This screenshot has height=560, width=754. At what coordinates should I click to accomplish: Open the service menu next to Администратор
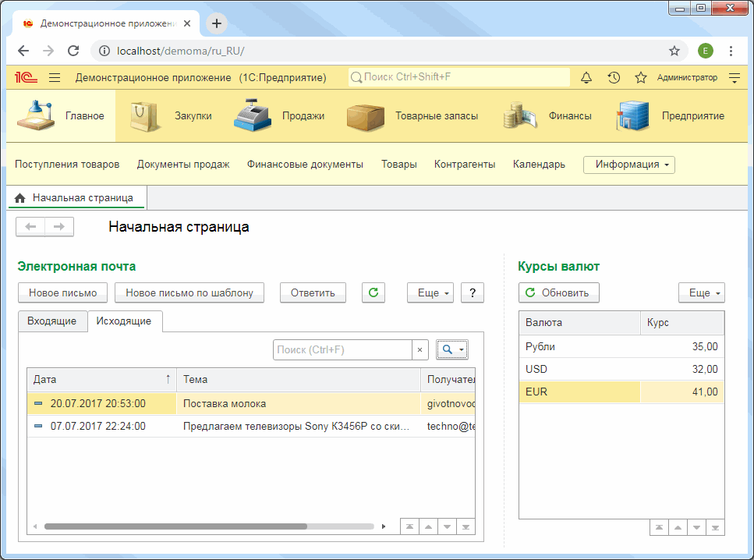pyautogui.click(x=735, y=77)
